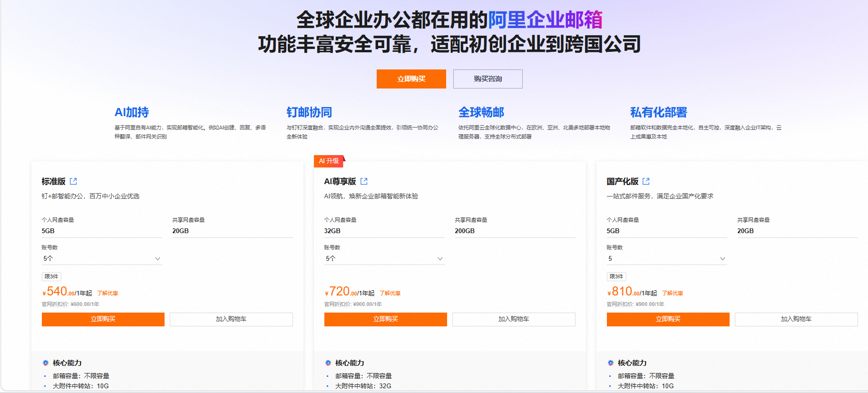Screen dimensions: 868x393
Task: Add the 国产化版 plan to the cart
Action: [x=796, y=319]
